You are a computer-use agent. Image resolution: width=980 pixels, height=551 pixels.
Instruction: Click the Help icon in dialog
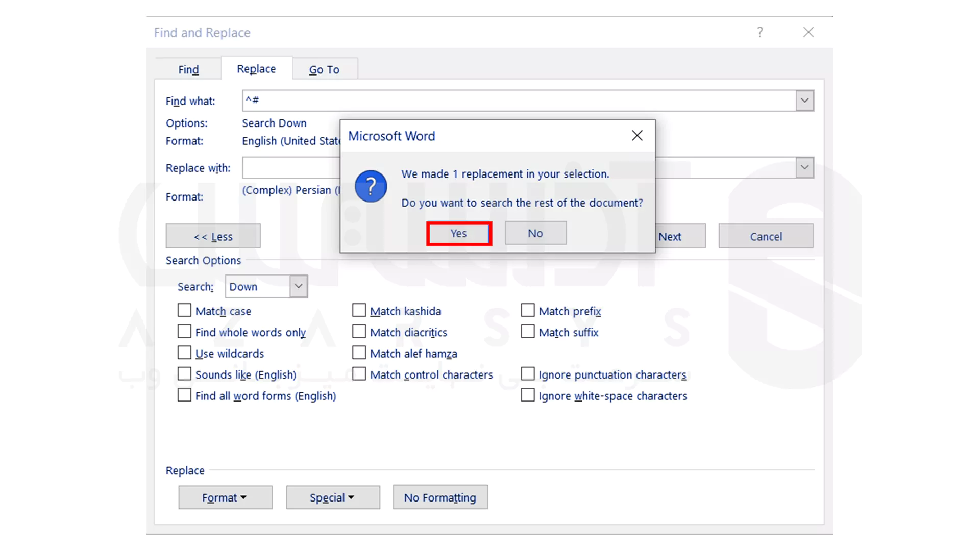click(760, 32)
